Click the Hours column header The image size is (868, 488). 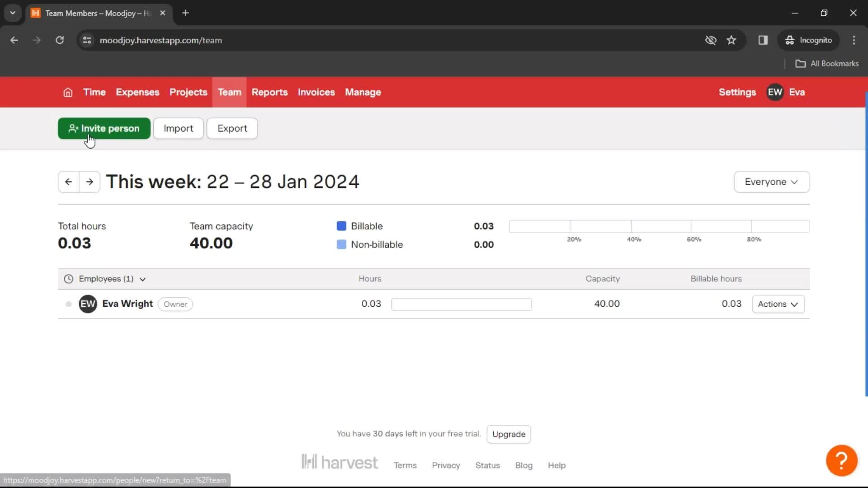tap(370, 279)
